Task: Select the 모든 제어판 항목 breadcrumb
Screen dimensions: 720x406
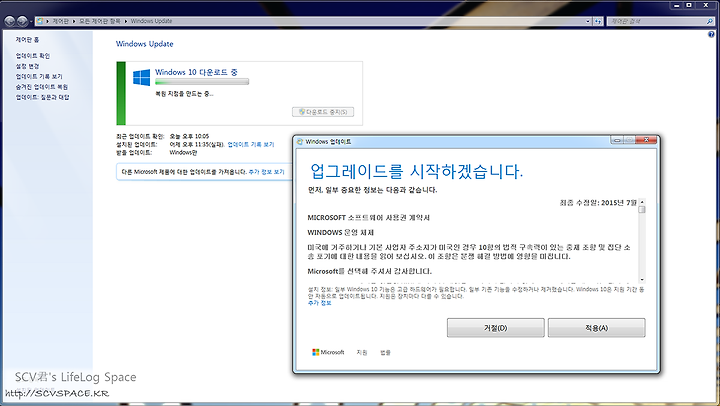Action: (100, 21)
